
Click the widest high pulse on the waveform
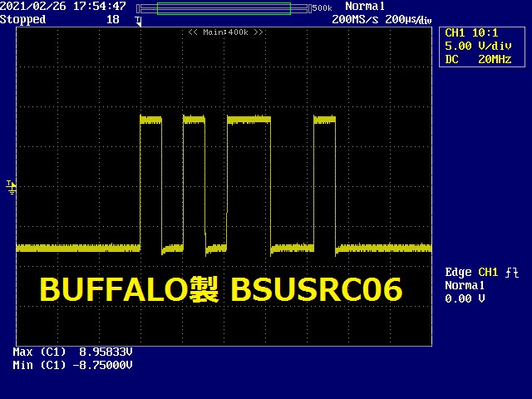point(249,120)
